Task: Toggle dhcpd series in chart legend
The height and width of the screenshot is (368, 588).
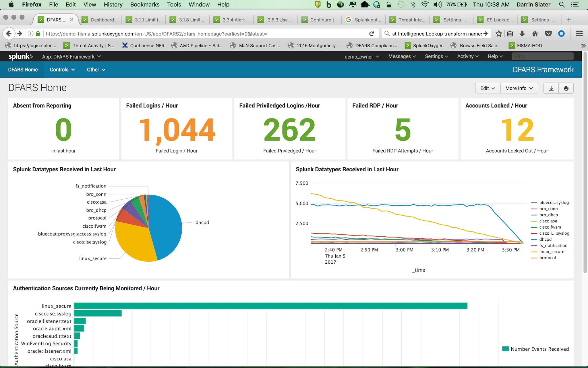Action: [545, 239]
